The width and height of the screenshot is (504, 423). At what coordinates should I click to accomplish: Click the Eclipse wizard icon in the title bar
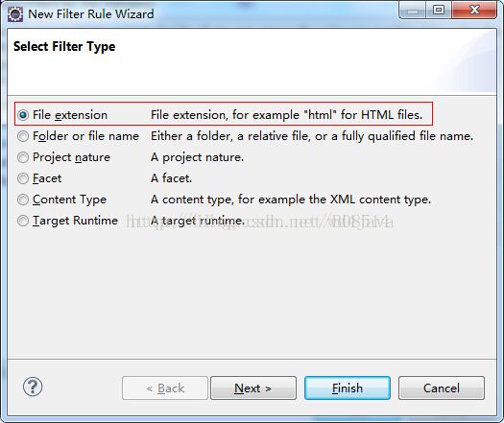(x=15, y=14)
